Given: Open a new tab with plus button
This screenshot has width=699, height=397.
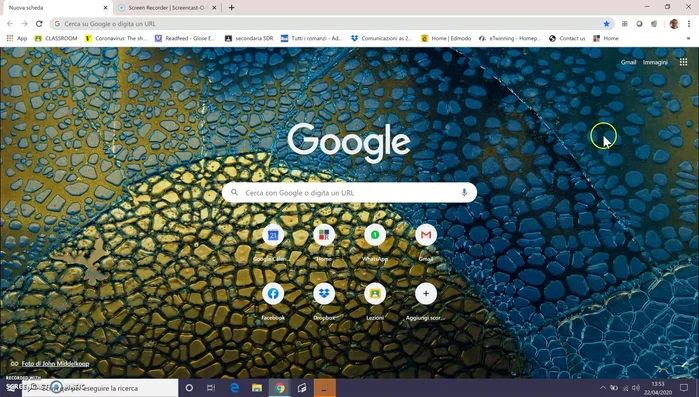Looking at the screenshot, I should click(x=231, y=8).
